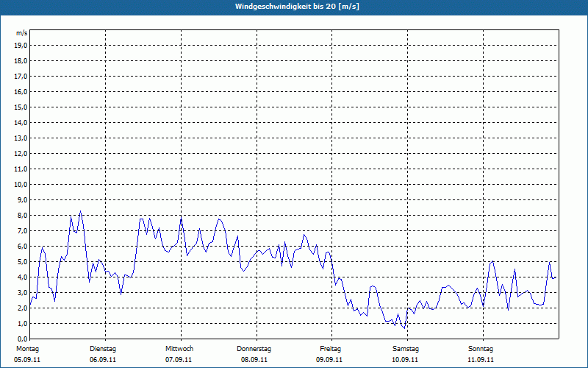Click the '0,0' y-axis label

click(x=22, y=339)
